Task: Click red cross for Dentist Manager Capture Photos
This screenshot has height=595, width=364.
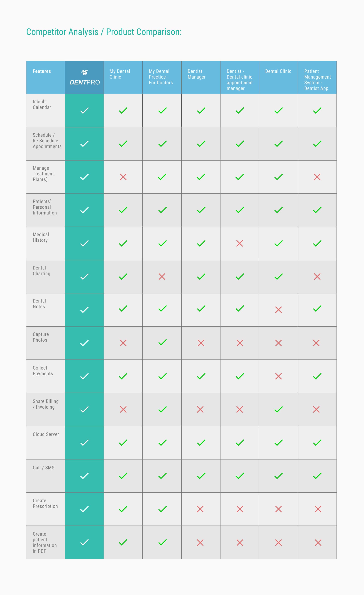Action: click(x=201, y=343)
